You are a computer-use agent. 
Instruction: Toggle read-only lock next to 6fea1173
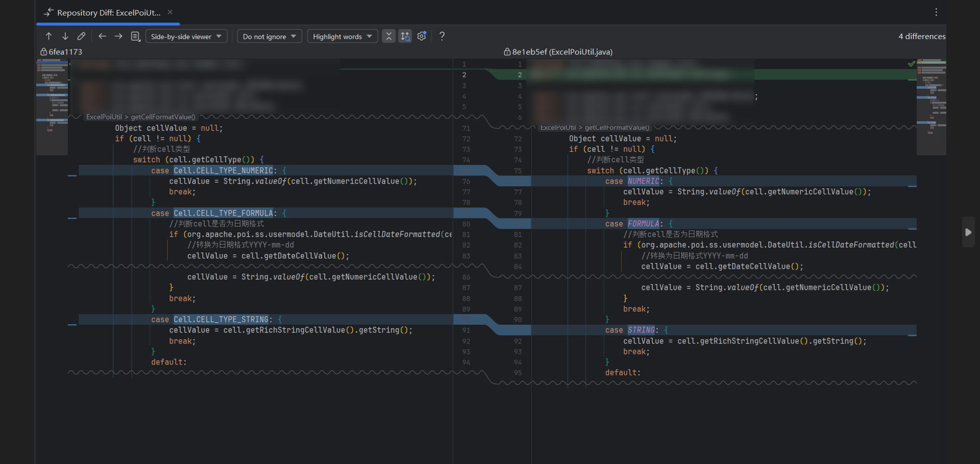pos(44,51)
